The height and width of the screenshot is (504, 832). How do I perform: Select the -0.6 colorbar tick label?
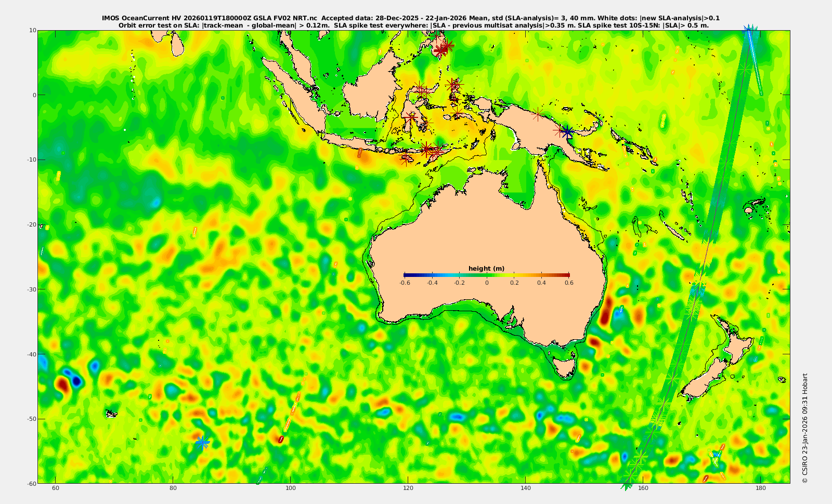(405, 283)
